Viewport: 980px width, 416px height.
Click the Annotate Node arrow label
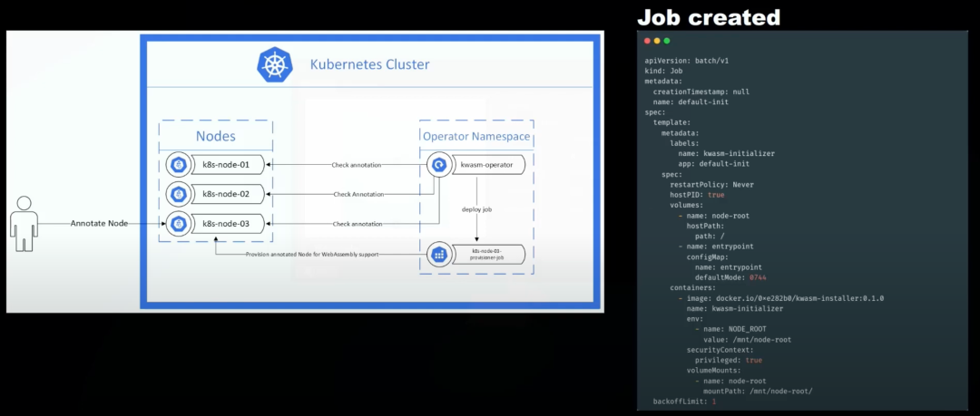coord(99,224)
